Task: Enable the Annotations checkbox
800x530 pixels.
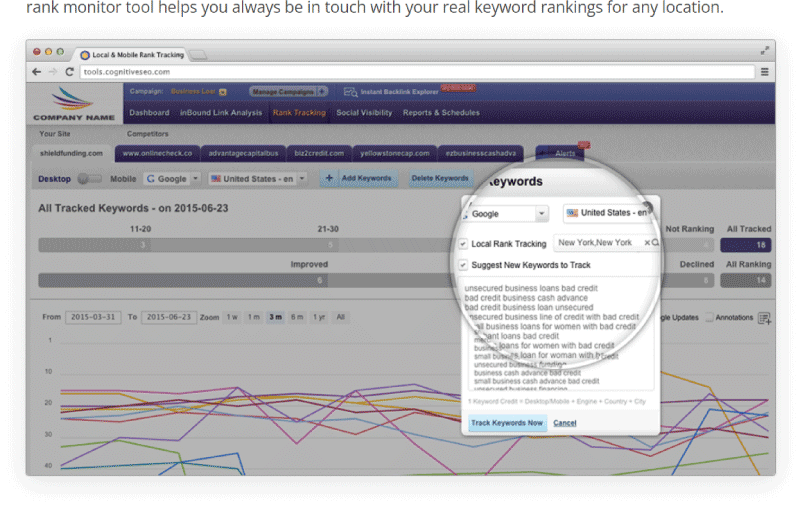Action: (x=709, y=317)
